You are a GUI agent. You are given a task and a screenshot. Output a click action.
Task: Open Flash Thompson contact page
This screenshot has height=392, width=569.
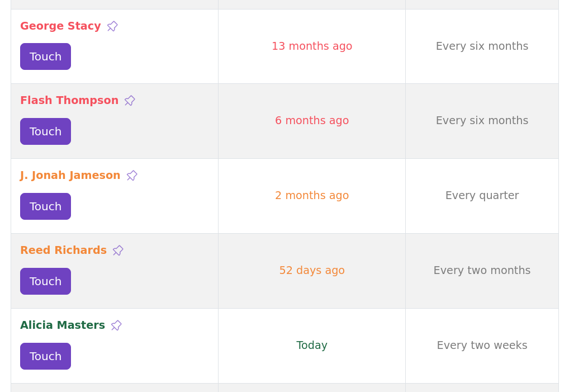(69, 101)
